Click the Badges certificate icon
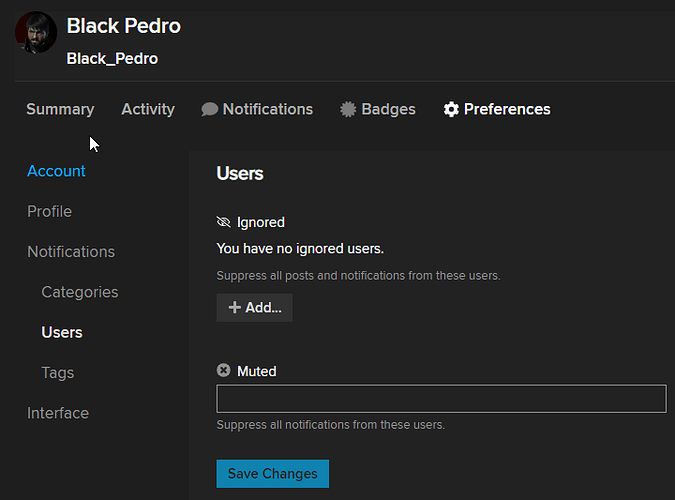 [348, 109]
